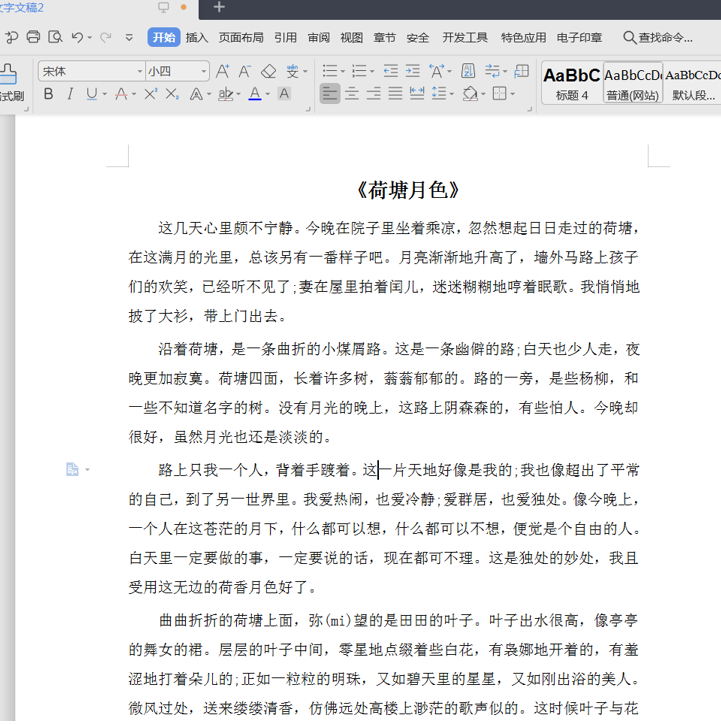
Task: Increase paragraph indent
Action: [x=413, y=71]
